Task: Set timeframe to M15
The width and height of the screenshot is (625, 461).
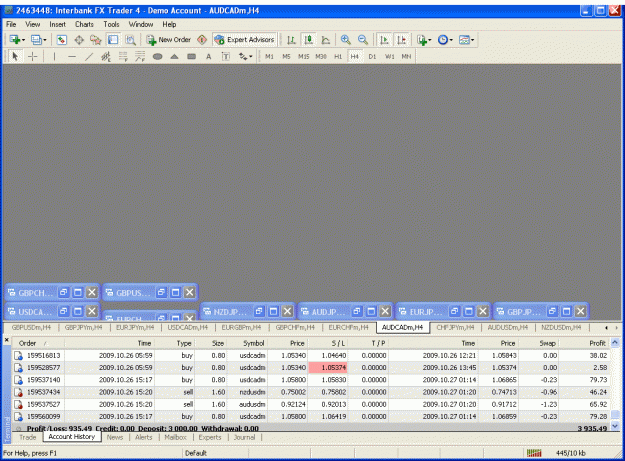Action: (303, 57)
